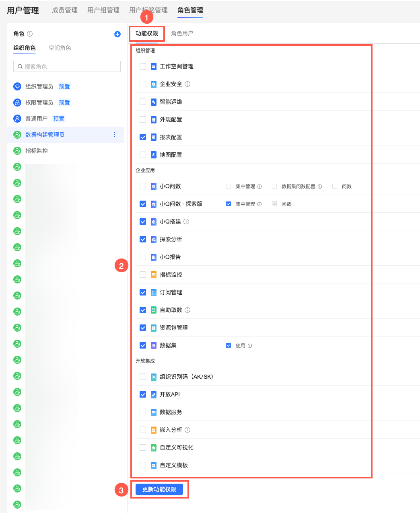Select the 组织角色 tab
Viewport: 420px width, 513px height.
[25, 48]
